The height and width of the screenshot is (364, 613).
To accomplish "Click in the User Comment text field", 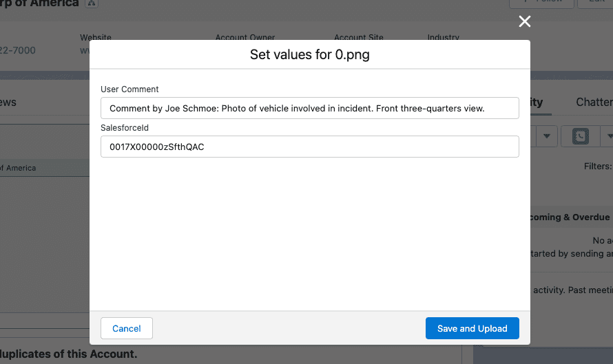I will point(309,109).
